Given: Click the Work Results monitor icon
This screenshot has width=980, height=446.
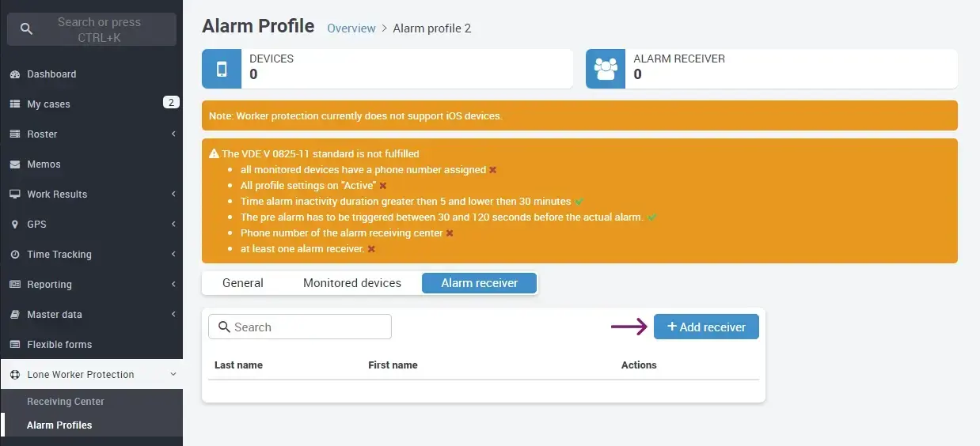Looking at the screenshot, I should 14,195.
